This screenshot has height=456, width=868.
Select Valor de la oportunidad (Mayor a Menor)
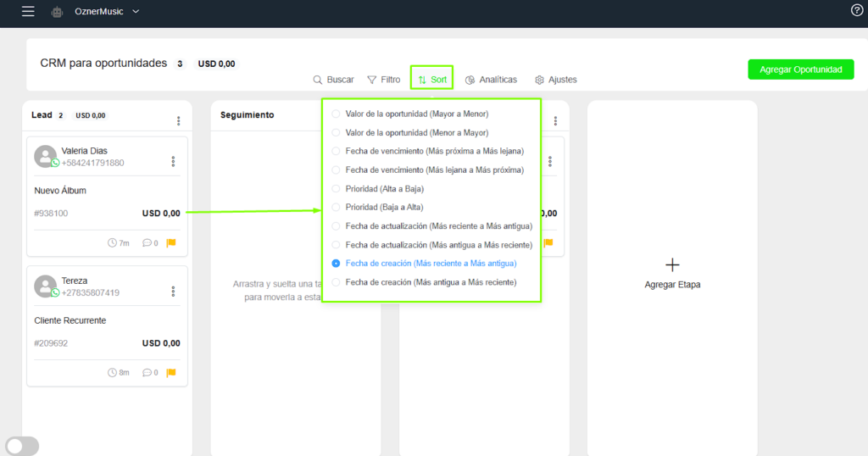point(409,114)
